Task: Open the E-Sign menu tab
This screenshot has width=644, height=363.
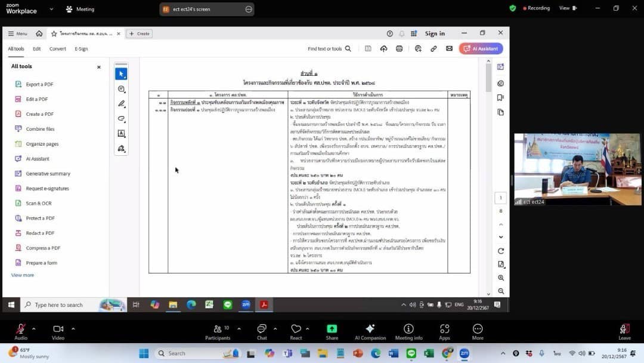Action: [x=81, y=49]
